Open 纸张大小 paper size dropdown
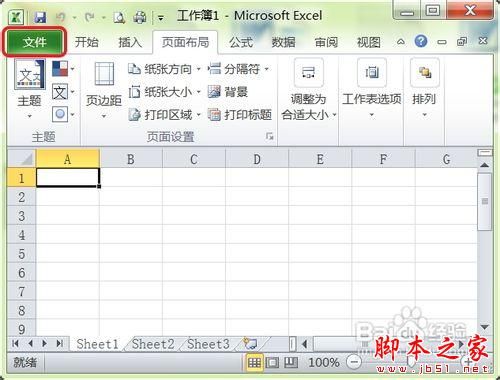 (165, 92)
